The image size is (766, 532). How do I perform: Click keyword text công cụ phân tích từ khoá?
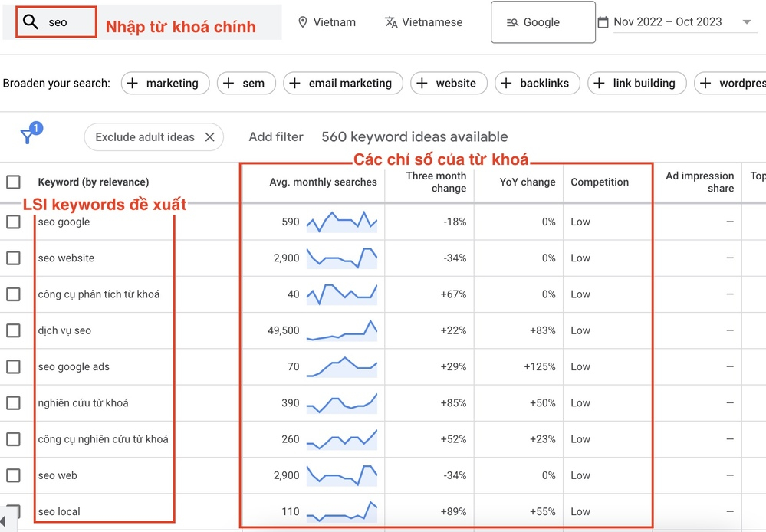pyautogui.click(x=99, y=294)
